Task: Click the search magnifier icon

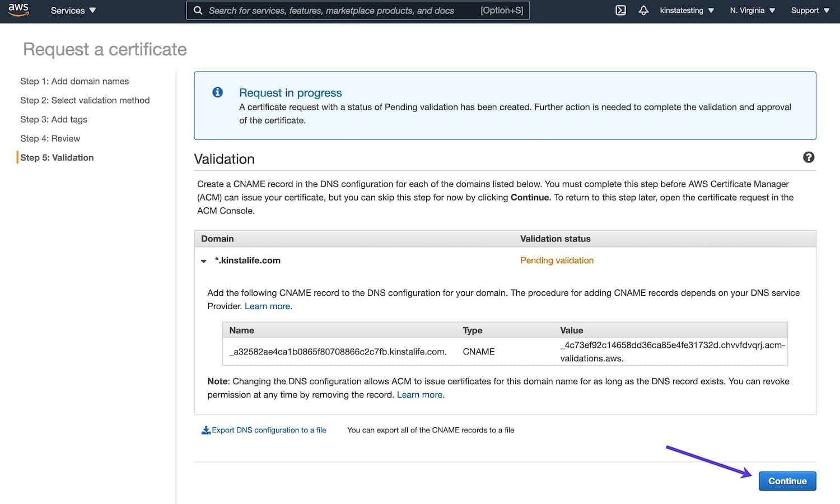Action: click(197, 10)
